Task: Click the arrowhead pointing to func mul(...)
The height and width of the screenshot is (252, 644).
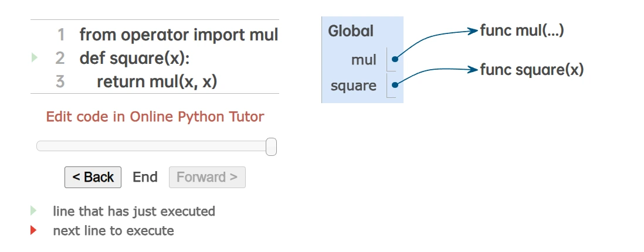Action: (473, 31)
